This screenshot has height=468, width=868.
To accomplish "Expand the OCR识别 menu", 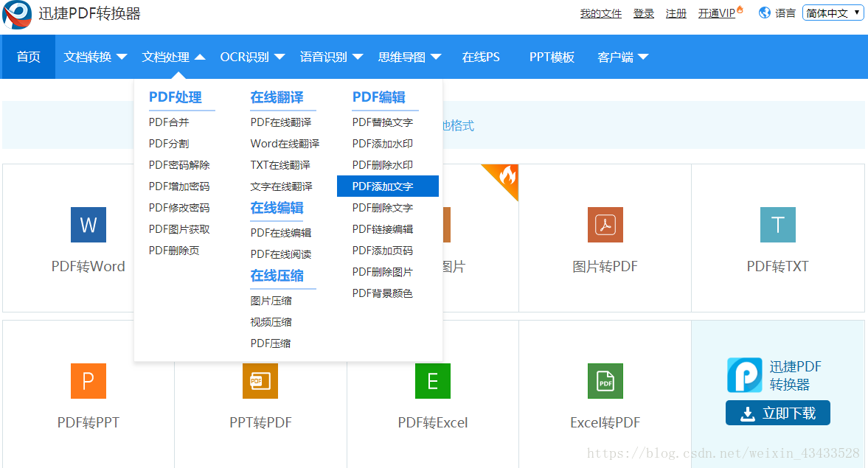I will [252, 57].
